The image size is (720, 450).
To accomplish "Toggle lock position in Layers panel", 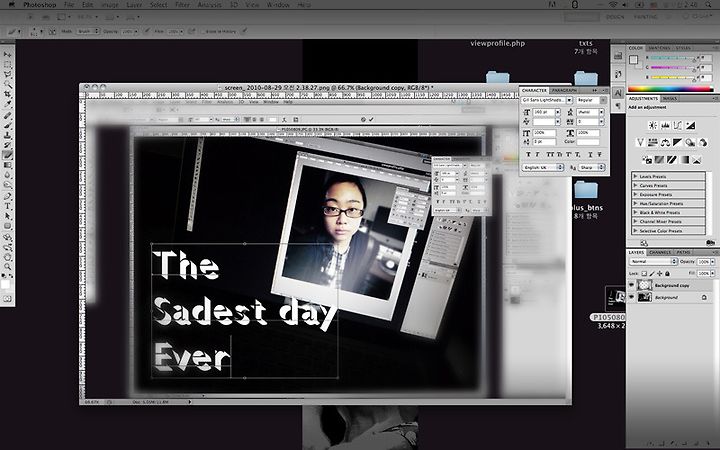I will point(659,274).
